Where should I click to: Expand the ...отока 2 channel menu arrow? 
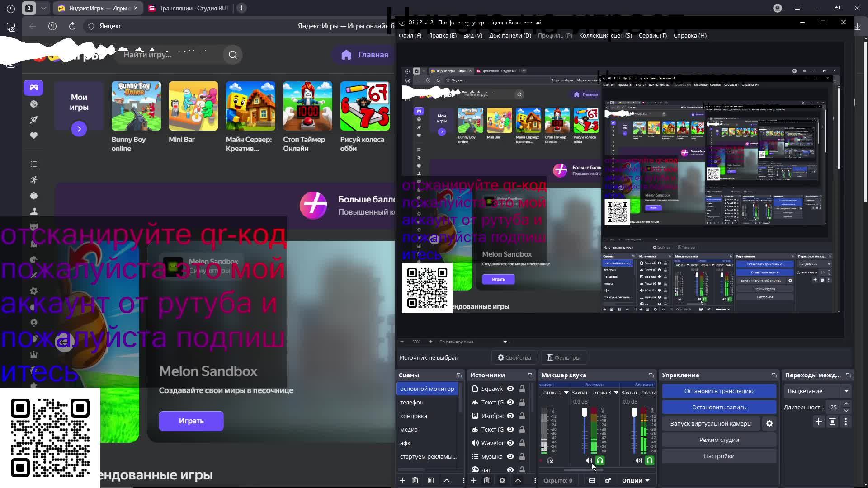click(x=566, y=393)
